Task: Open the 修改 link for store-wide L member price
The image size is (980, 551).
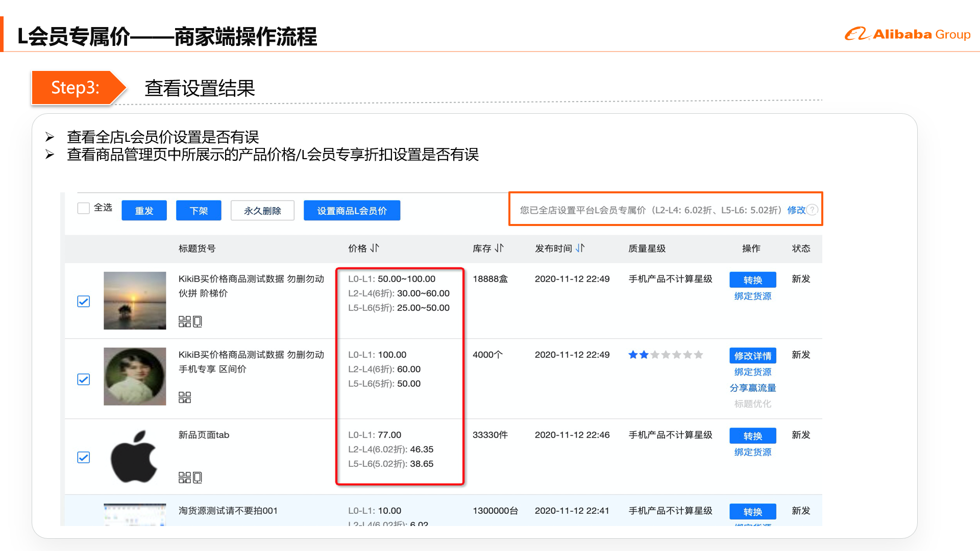Action: (795, 210)
